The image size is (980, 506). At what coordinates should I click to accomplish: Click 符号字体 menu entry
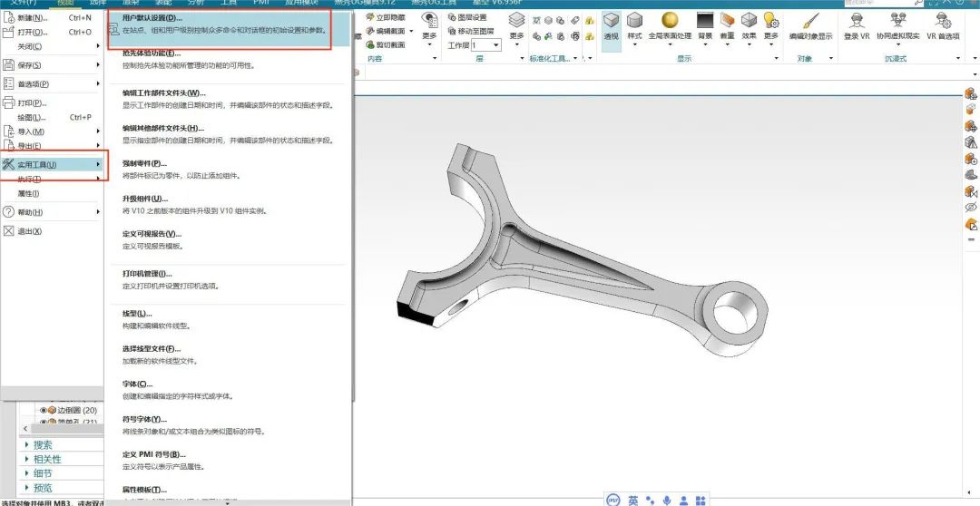tap(228, 424)
